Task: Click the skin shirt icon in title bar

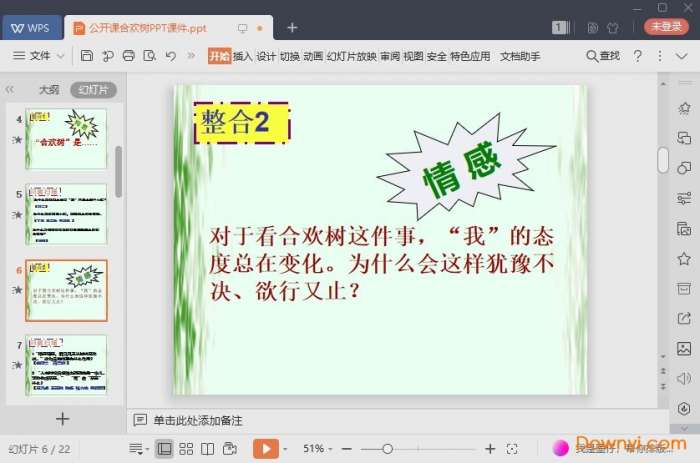Action: 613,28
